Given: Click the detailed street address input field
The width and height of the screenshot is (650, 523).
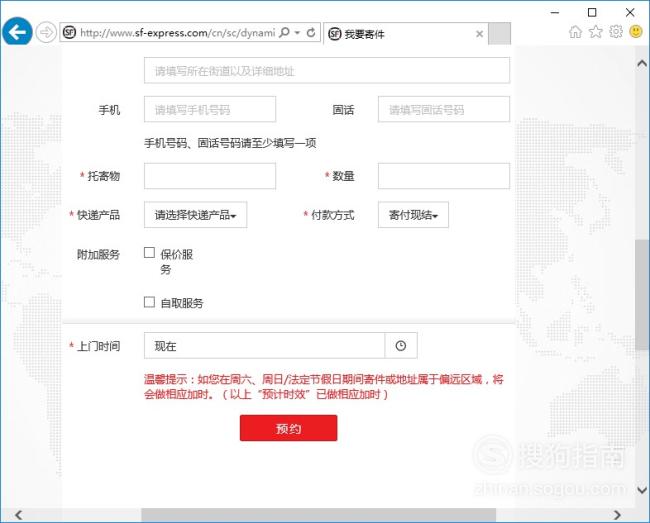Looking at the screenshot, I should pos(327,70).
